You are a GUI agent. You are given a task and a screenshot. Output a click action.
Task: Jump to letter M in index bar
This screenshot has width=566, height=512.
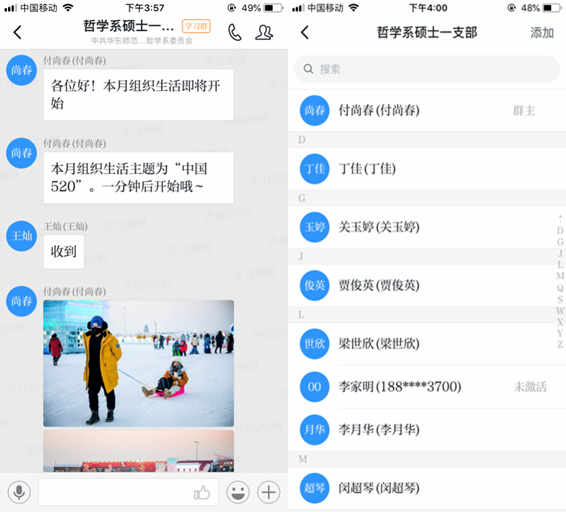point(560,276)
